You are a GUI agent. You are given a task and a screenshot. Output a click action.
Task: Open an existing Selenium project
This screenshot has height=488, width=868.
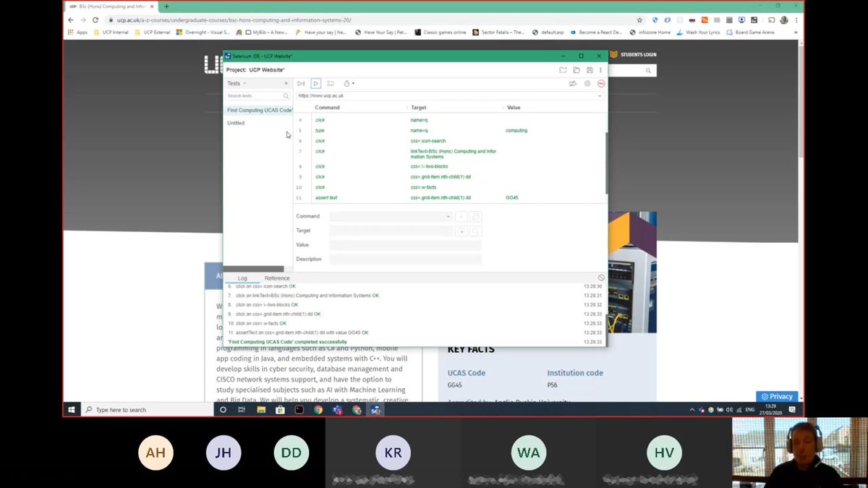(576, 70)
